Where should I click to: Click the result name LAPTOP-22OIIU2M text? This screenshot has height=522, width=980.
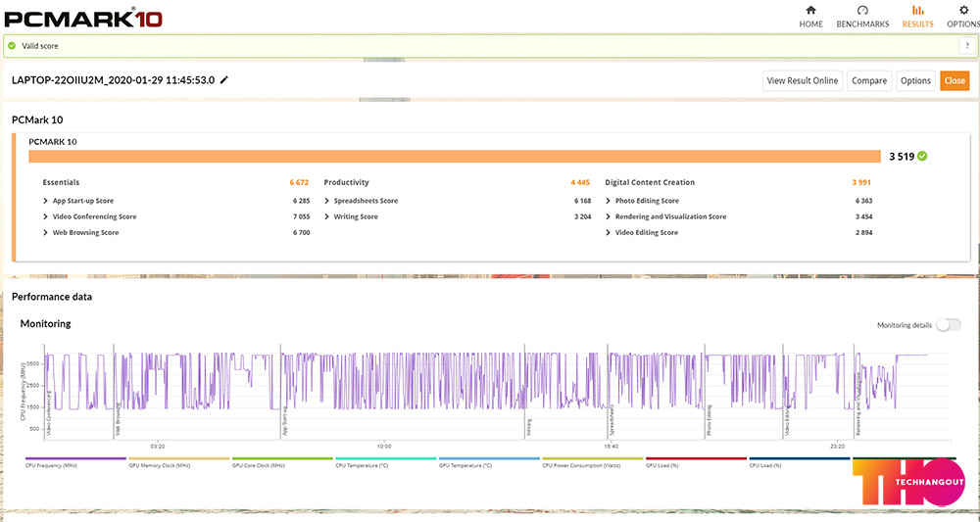[113, 80]
